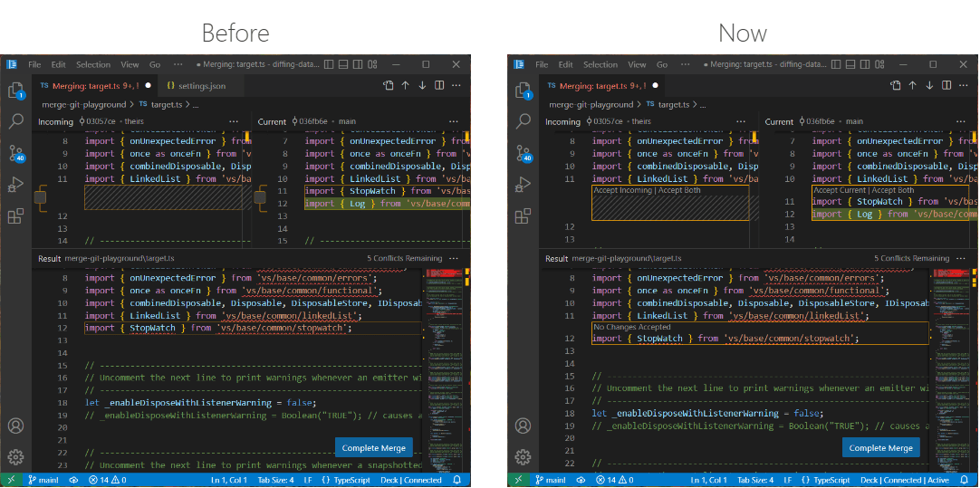Screen dimensions: 980x488
Task: Open Accounts icon in the Now window
Action: (x=523, y=426)
